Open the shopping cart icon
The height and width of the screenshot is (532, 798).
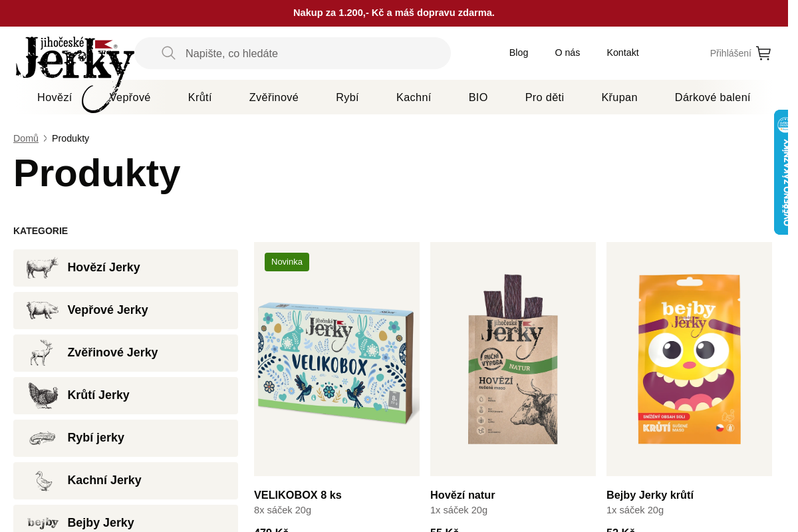[763, 53]
